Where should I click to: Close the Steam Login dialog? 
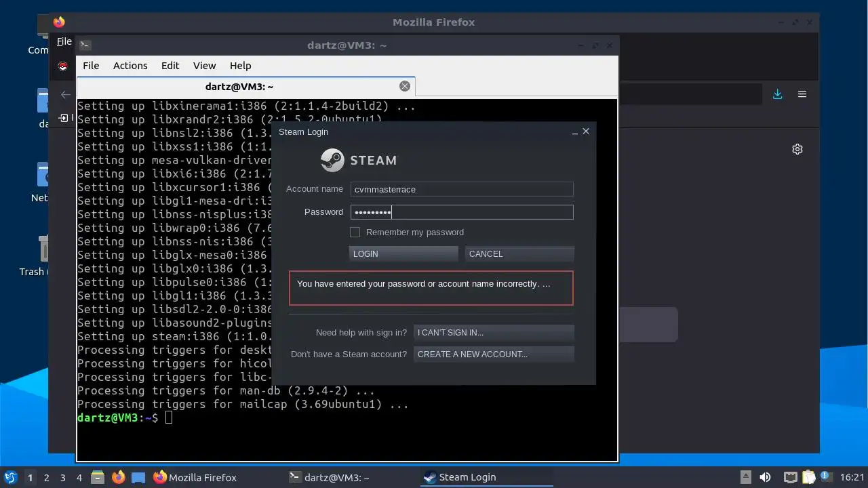(586, 131)
